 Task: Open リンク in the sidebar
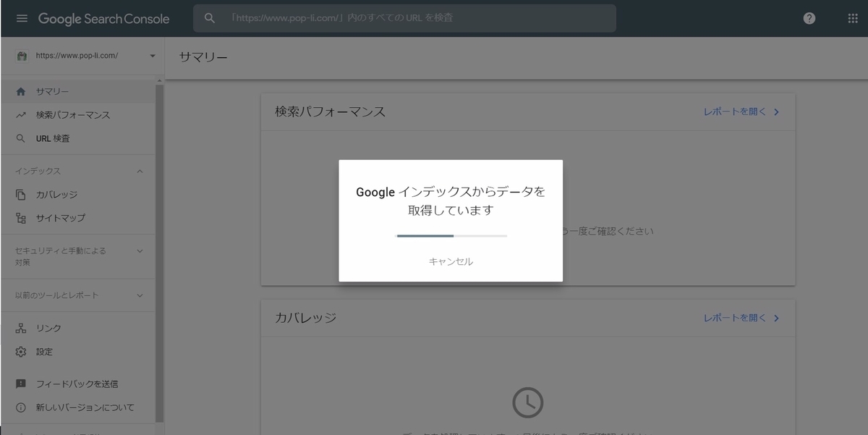click(x=77, y=329)
